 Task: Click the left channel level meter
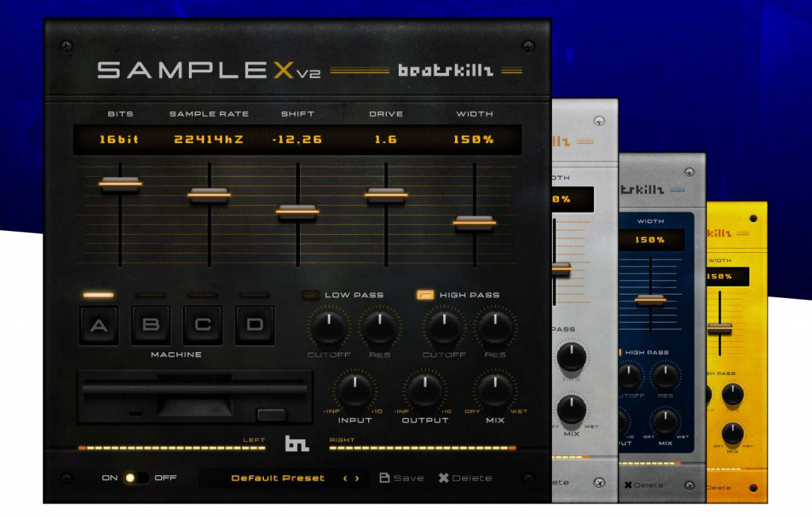[x=171, y=447]
